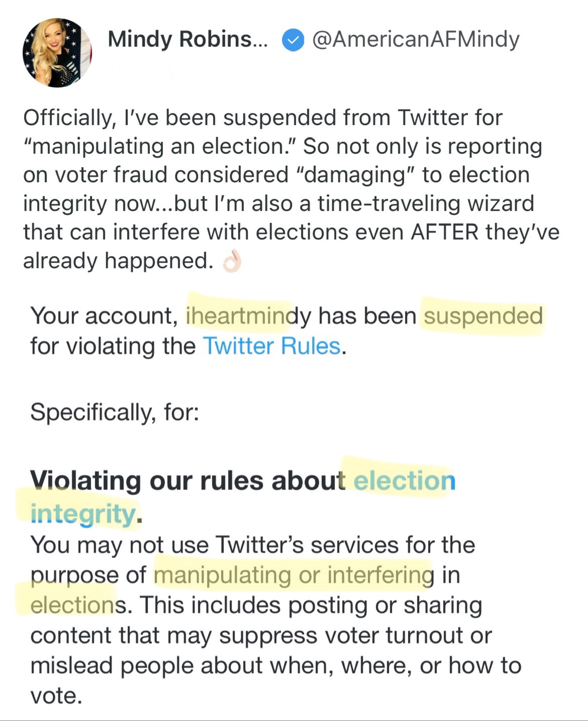Click the blue verified badge icon
Image resolution: width=588 pixels, height=721 pixels.
coord(293,40)
